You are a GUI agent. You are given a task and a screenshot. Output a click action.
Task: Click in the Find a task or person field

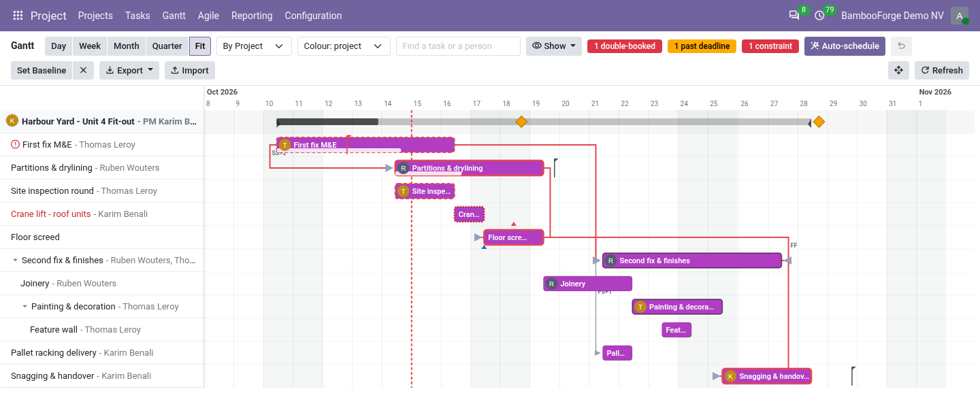coord(458,46)
